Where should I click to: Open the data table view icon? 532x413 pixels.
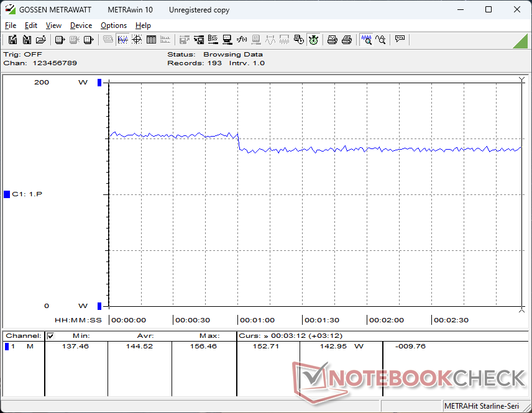click(151, 40)
